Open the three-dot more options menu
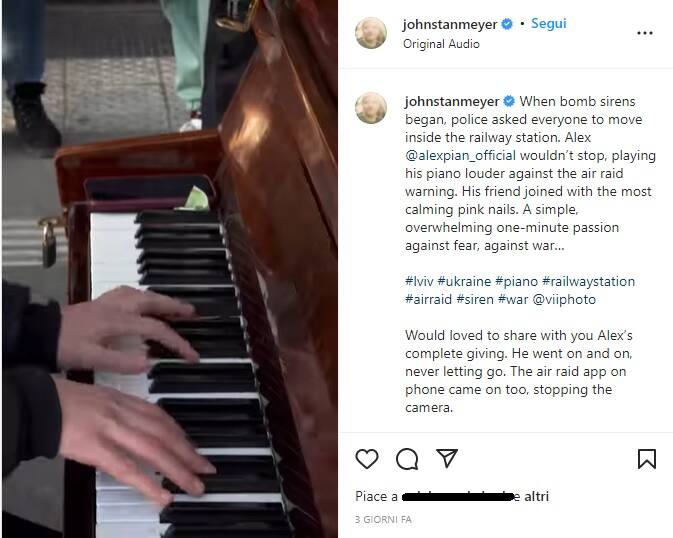The width and height of the screenshot is (673, 538). pyautogui.click(x=645, y=33)
